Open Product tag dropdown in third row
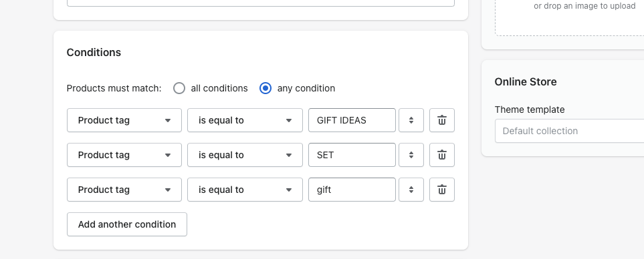The width and height of the screenshot is (644, 259). pyautogui.click(x=124, y=190)
